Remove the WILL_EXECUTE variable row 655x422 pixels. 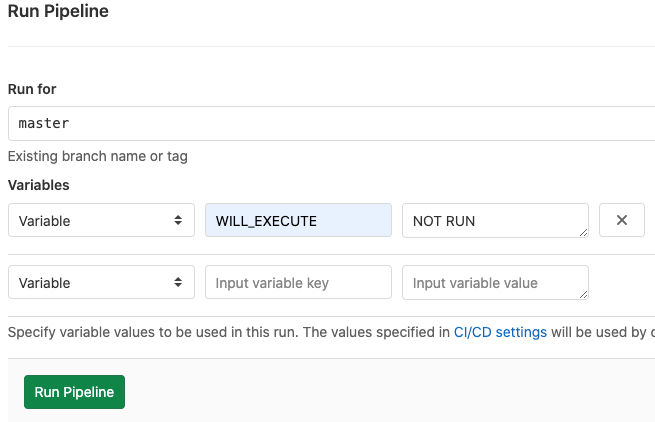tap(621, 221)
